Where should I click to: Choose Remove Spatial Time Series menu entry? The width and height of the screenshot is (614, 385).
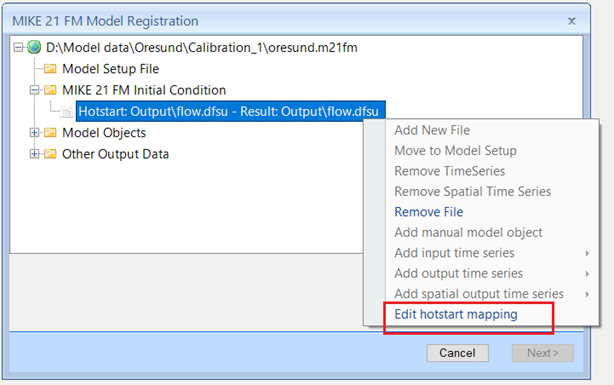473,191
